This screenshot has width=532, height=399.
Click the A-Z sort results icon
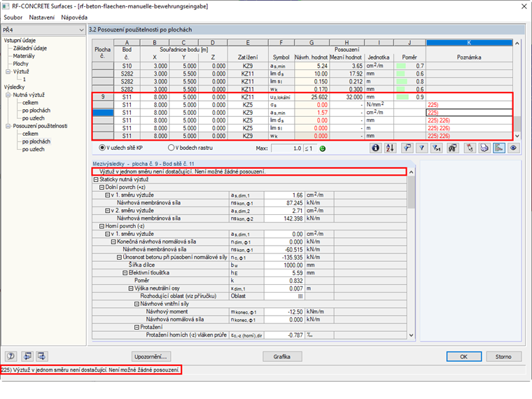tap(390, 148)
